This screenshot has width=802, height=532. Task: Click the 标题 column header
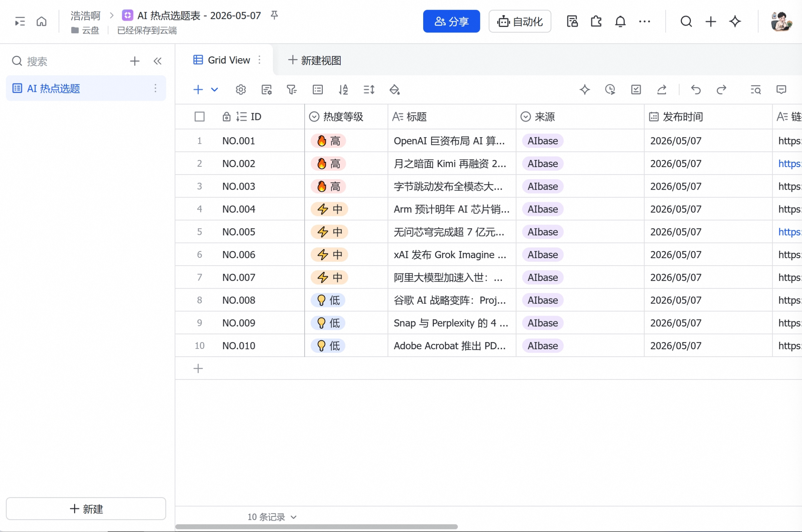[x=452, y=117]
